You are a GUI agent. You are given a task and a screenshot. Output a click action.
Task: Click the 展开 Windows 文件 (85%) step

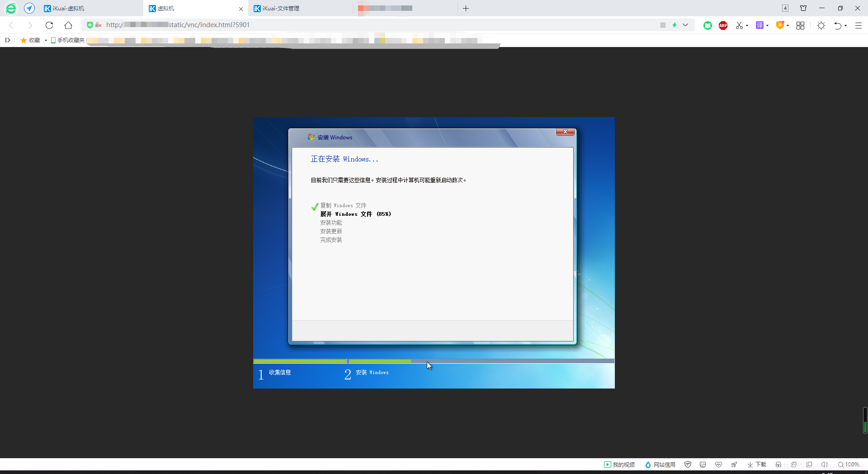tap(356, 214)
